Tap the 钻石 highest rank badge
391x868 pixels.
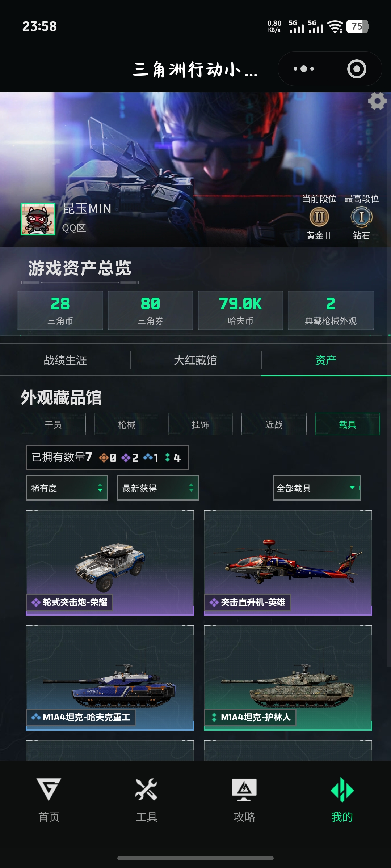pos(361,217)
